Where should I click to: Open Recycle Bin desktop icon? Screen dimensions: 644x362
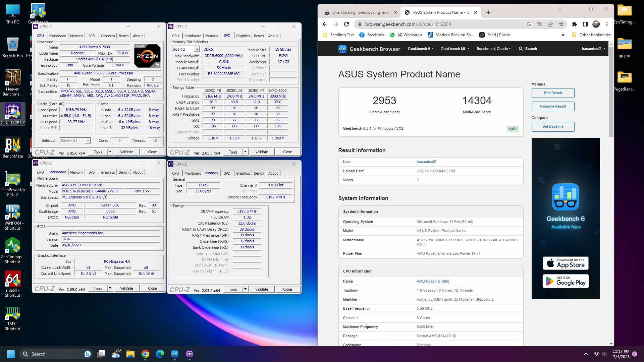pos(12,48)
